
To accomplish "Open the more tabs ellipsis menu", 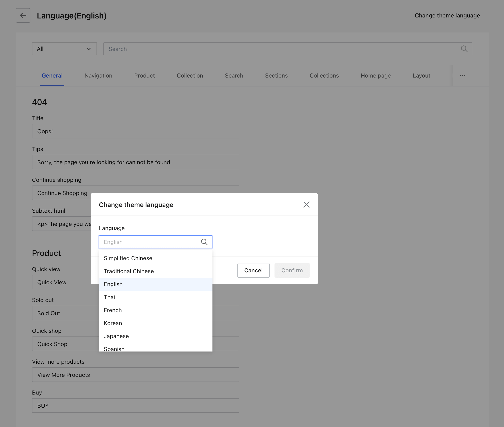I will (462, 75).
